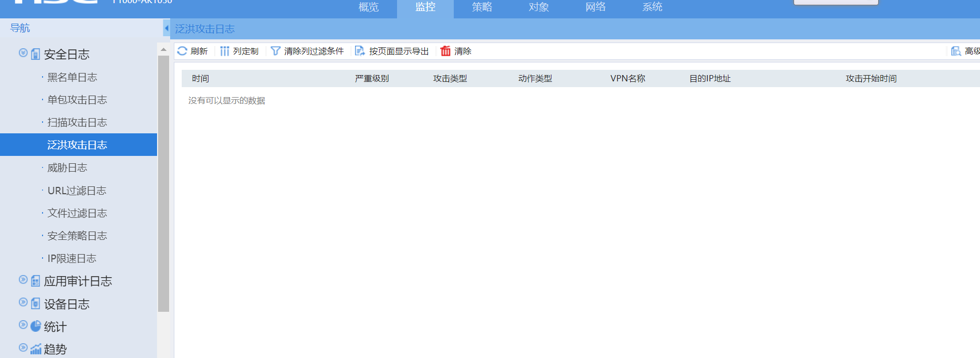Expand the 应用审计日志 tree node
Image resolution: width=980 pixels, height=358 pixels.
tap(23, 279)
